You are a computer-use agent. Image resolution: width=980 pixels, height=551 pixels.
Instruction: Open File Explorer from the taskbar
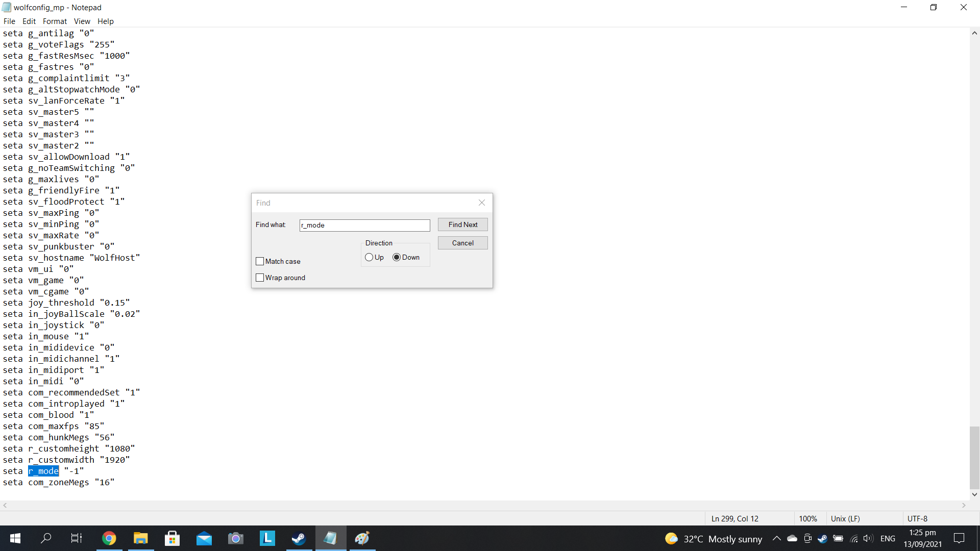point(140,538)
